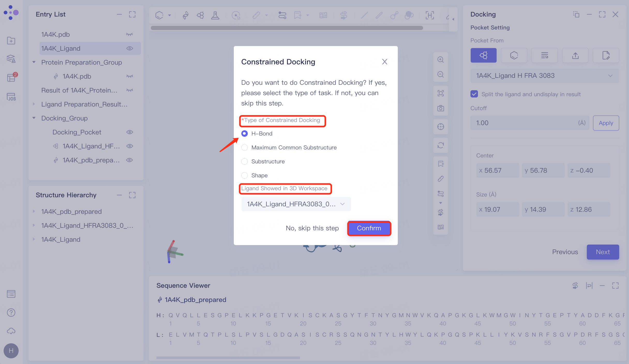The image size is (629, 364).
Task: Click the refresh view icon
Action: tap(440, 145)
